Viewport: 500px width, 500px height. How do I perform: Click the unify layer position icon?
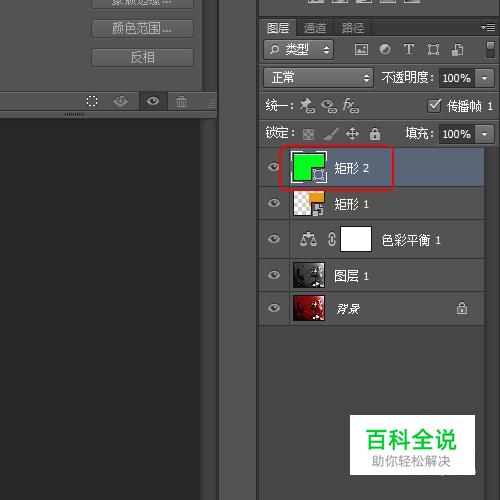tap(307, 106)
